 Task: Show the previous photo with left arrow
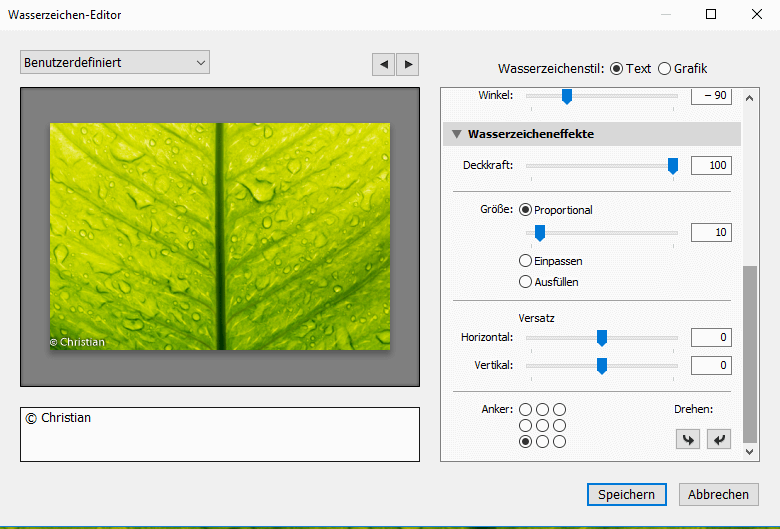pos(384,65)
